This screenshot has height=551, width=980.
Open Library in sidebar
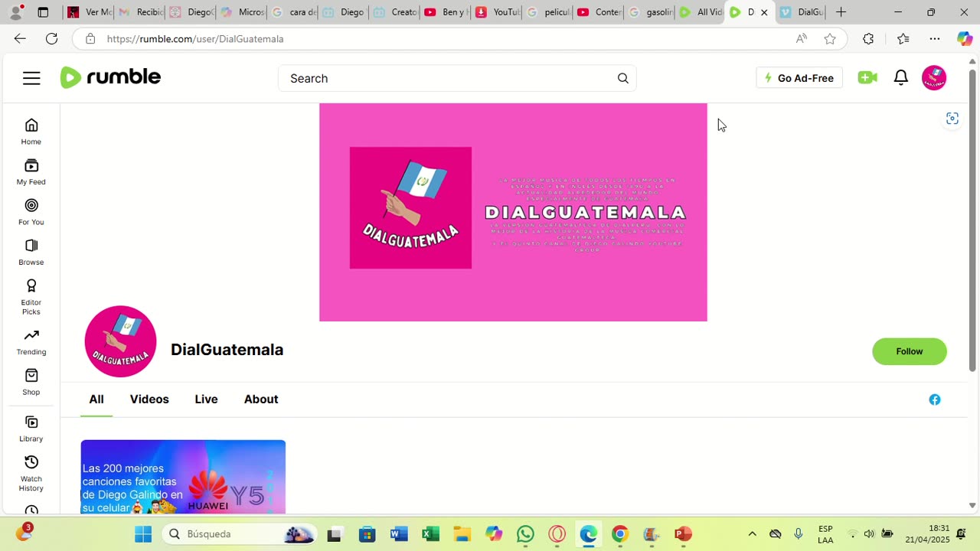click(31, 429)
